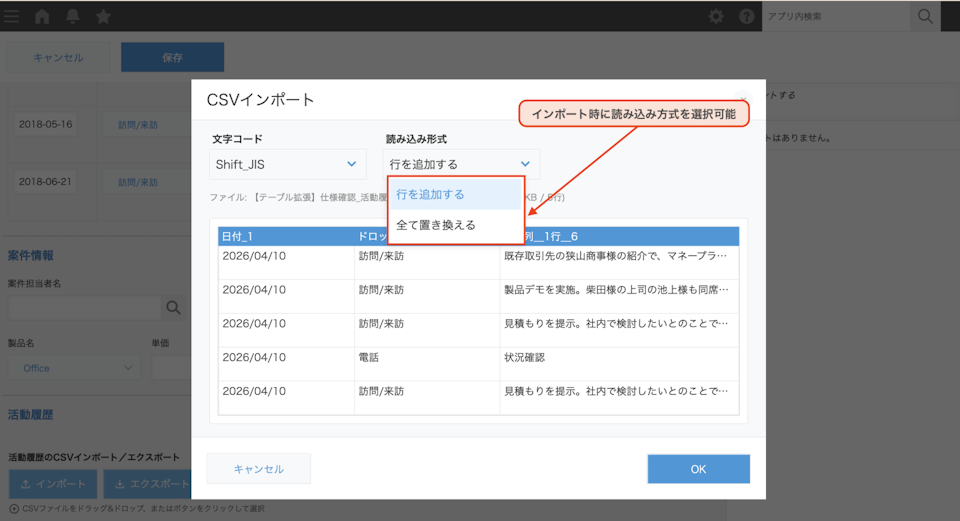Click the search icon beside 案件担当者名 field
This screenshot has width=960, height=521.
point(173,308)
